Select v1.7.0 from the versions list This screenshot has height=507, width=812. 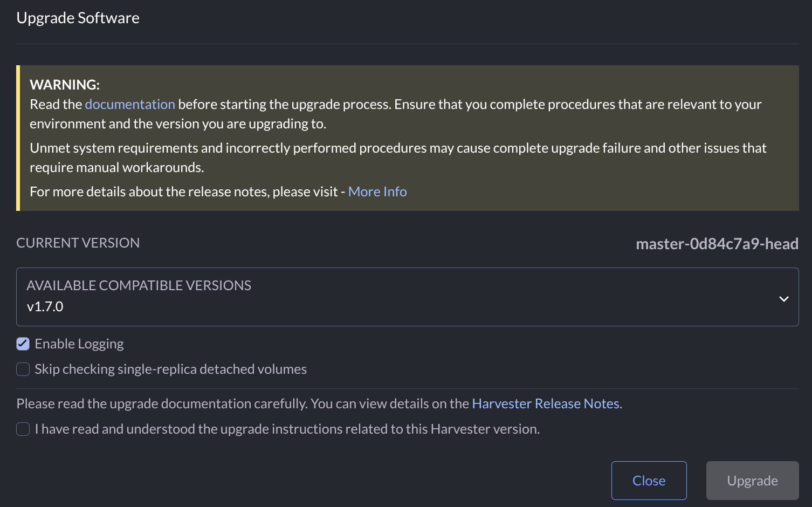(45, 306)
